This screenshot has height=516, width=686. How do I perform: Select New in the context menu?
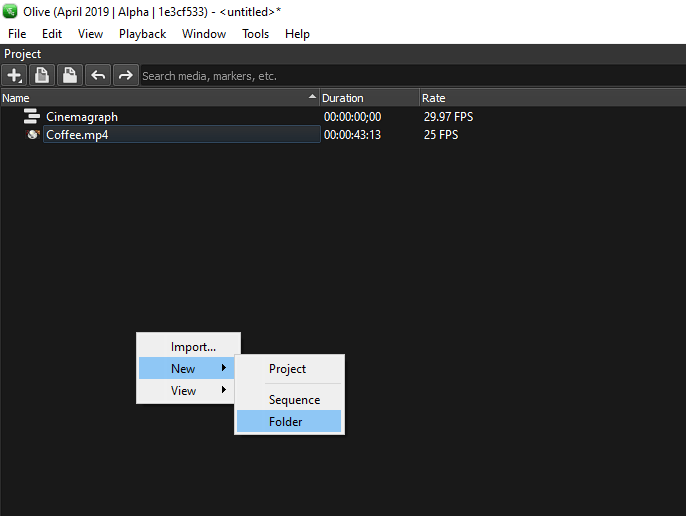tap(187, 369)
